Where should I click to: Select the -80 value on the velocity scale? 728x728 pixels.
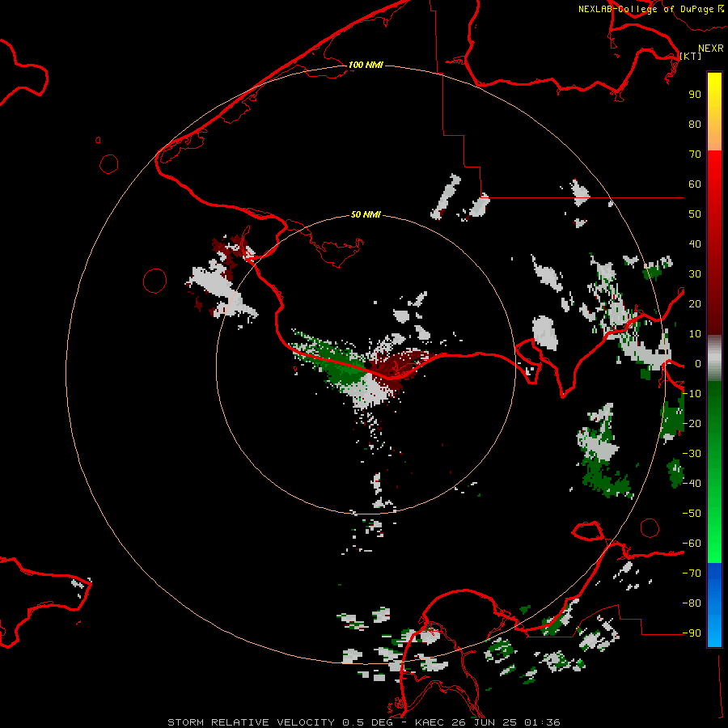(692, 603)
